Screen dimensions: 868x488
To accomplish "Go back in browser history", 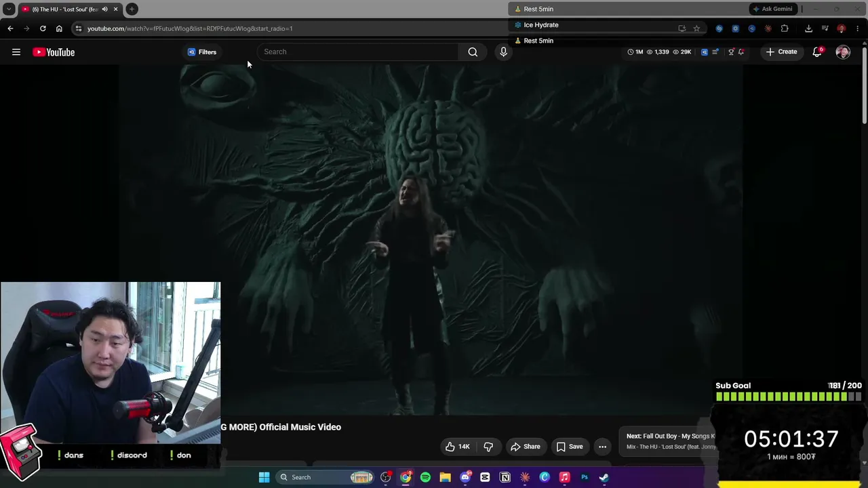I will (10, 28).
